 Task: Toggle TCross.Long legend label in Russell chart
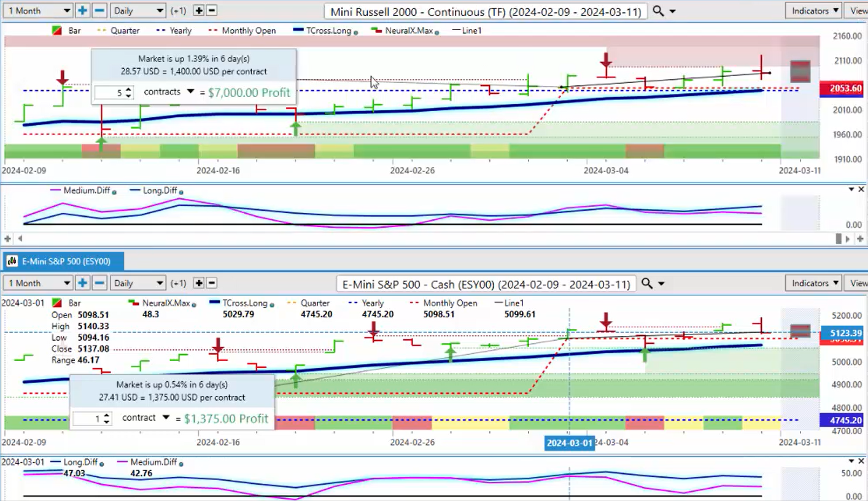328,31
